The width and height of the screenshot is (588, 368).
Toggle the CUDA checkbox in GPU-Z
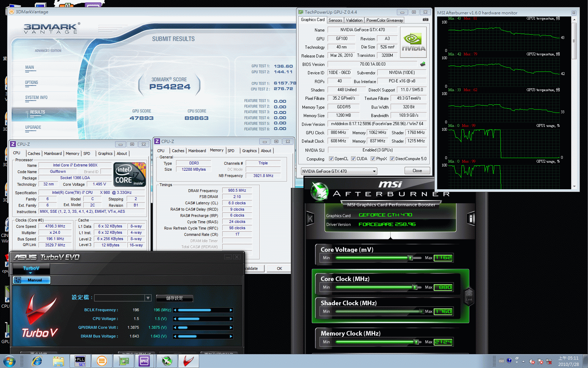(353, 159)
